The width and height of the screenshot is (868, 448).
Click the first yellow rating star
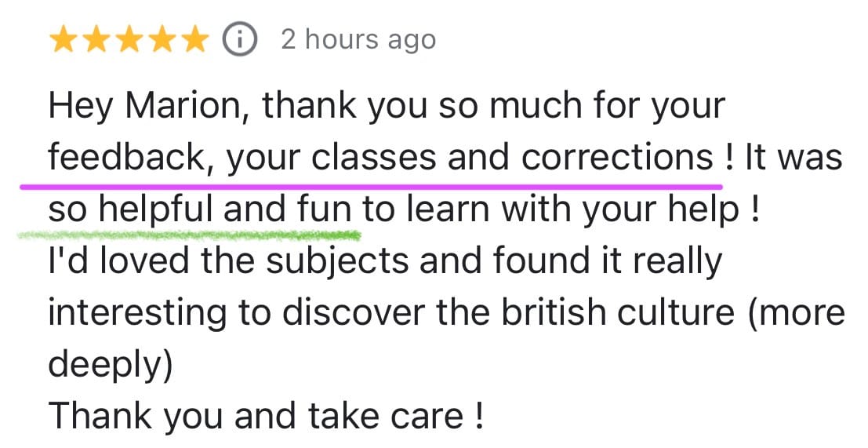click(x=63, y=39)
